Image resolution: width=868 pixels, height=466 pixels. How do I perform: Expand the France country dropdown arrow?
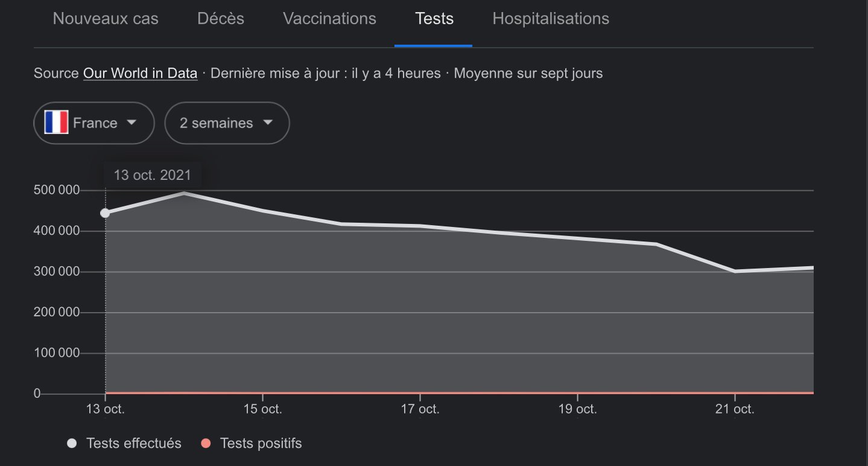coord(131,123)
